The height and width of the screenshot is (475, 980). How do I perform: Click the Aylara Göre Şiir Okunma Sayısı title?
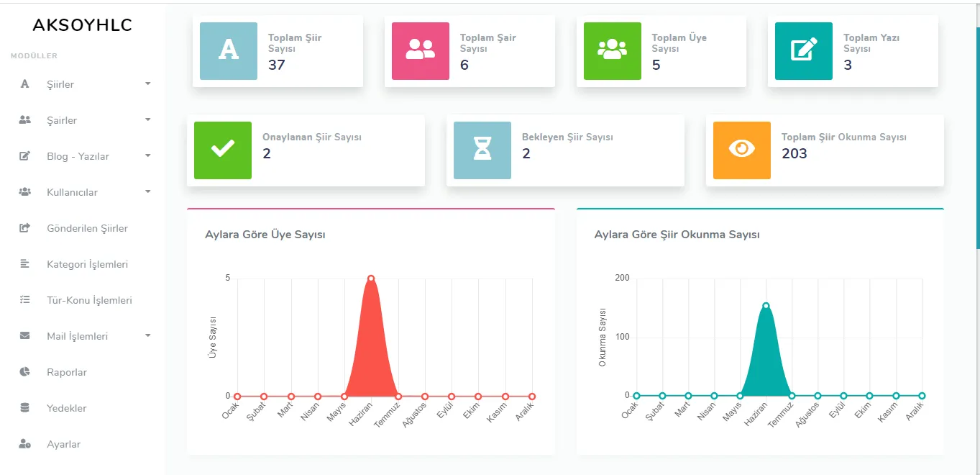point(677,235)
